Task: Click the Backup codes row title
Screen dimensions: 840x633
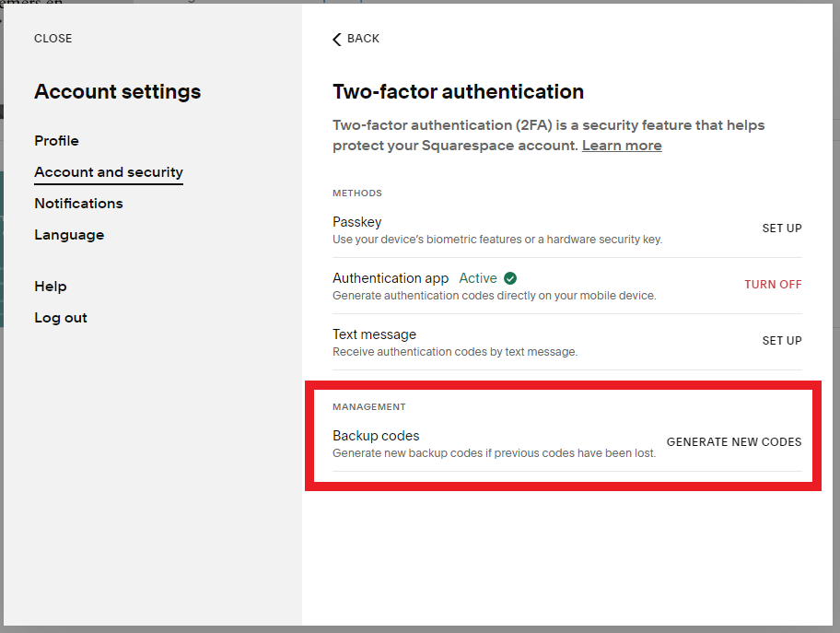Action: point(376,436)
